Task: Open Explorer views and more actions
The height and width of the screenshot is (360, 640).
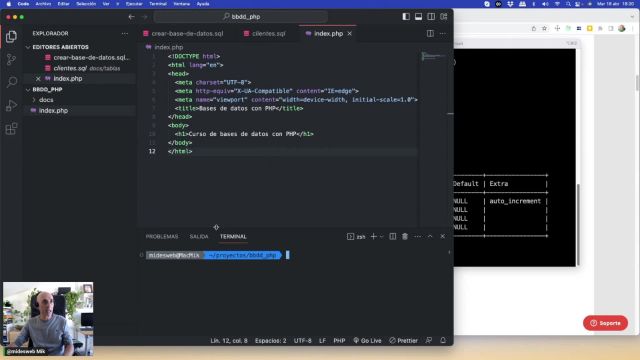Action: tap(124, 33)
